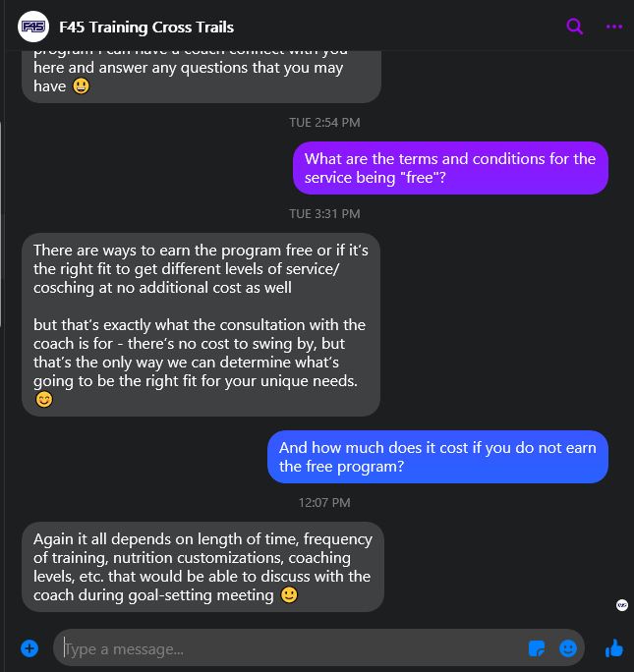Click the TUE 3:31 PM timestamp

324,213
